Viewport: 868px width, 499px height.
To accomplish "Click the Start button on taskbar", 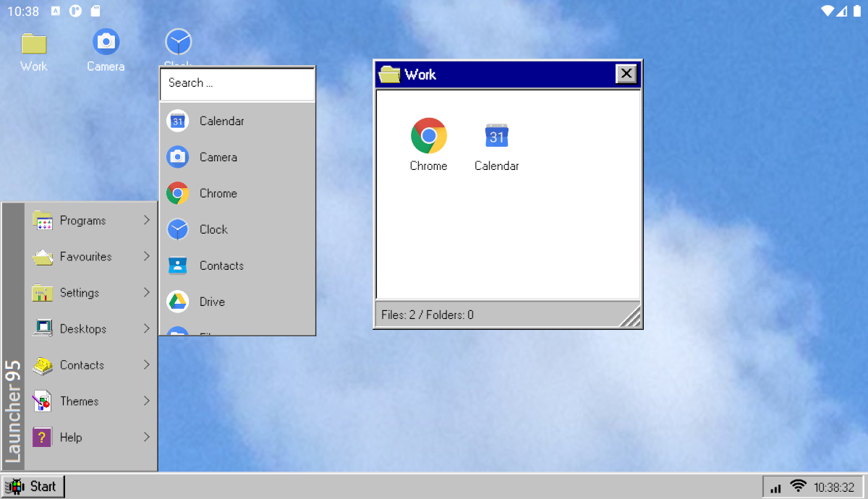I will point(33,487).
